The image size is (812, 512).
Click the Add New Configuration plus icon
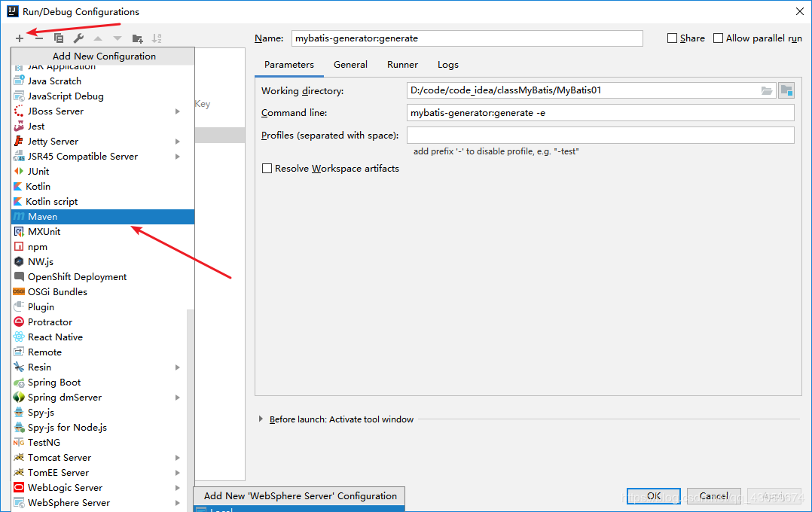coord(20,38)
